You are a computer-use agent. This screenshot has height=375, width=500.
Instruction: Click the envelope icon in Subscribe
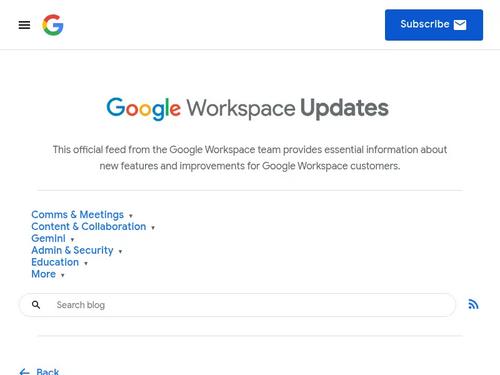click(460, 25)
